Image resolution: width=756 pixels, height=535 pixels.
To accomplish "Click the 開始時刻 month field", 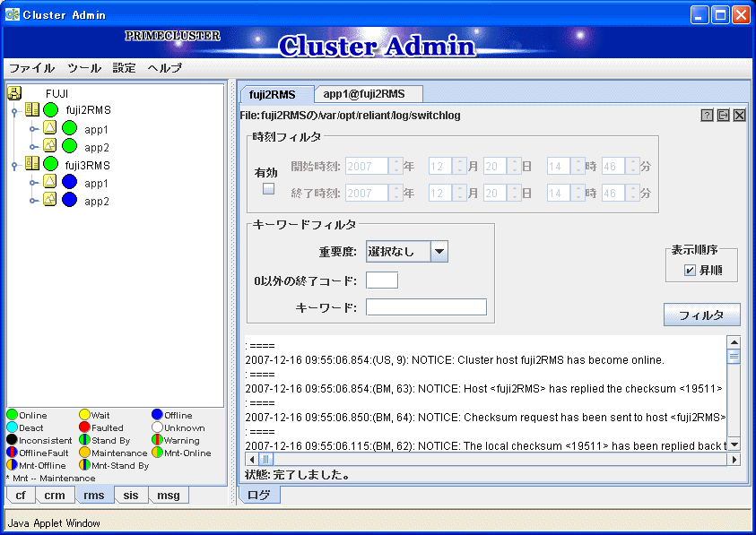I will pos(440,167).
